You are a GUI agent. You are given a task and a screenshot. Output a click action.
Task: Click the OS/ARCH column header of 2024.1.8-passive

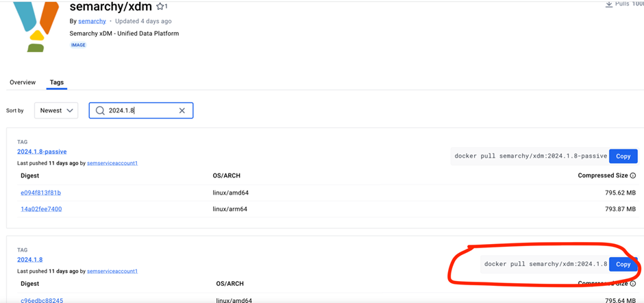226,175
